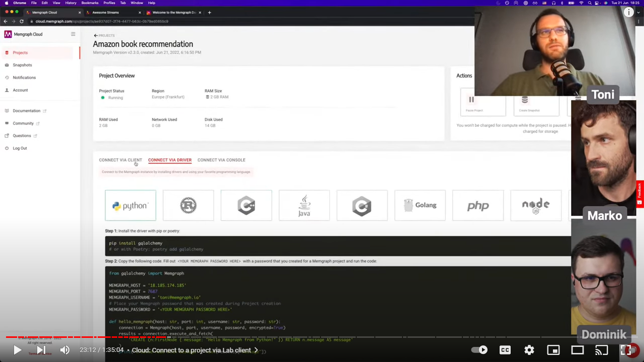The height and width of the screenshot is (362, 644).
Task: Open video settings gear
Action: click(529, 350)
